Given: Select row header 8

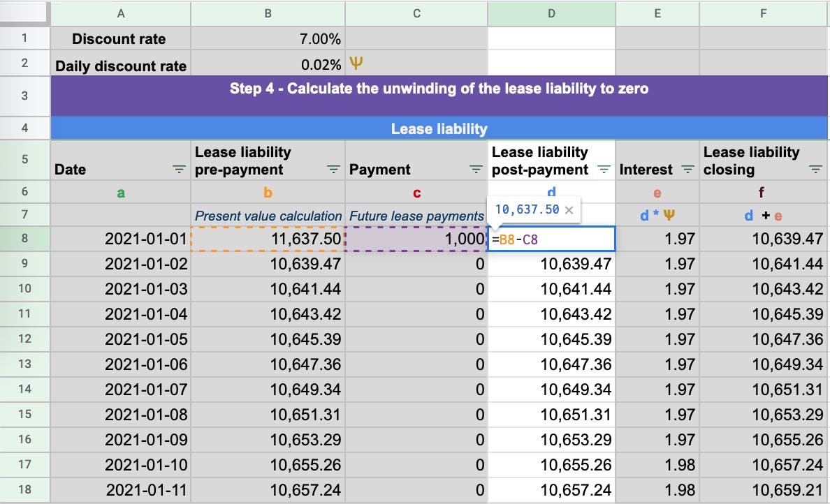Looking at the screenshot, I should point(25,239).
